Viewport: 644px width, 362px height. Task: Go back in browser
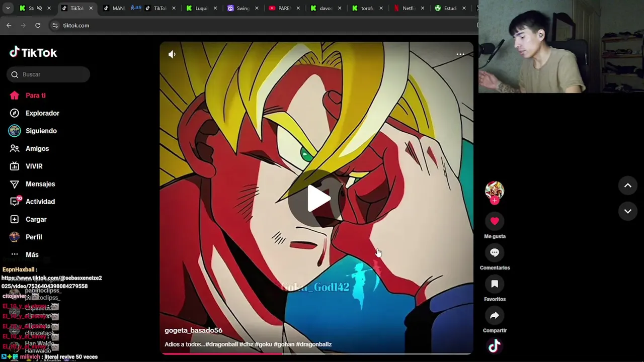9,25
